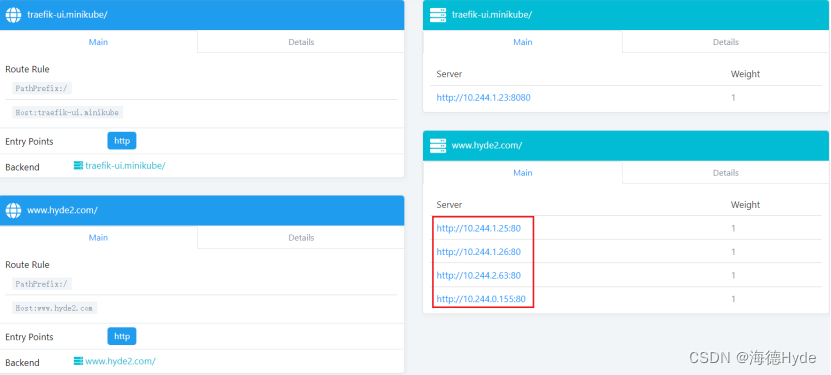Click globe icon on traefik-ui.minikube frontend card

(x=13, y=15)
